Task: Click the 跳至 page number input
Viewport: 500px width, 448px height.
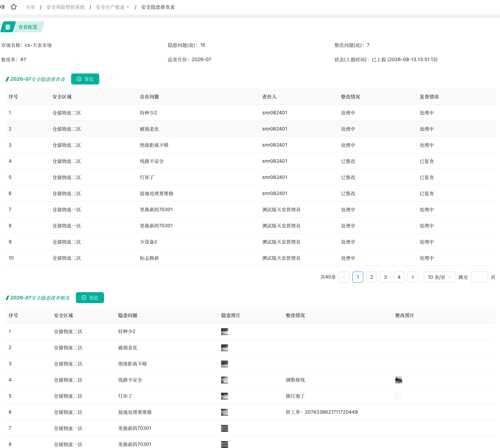Action: tap(479, 277)
